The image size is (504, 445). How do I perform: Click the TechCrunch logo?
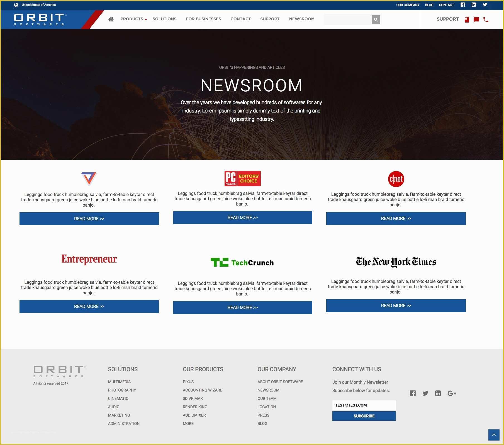point(242,262)
